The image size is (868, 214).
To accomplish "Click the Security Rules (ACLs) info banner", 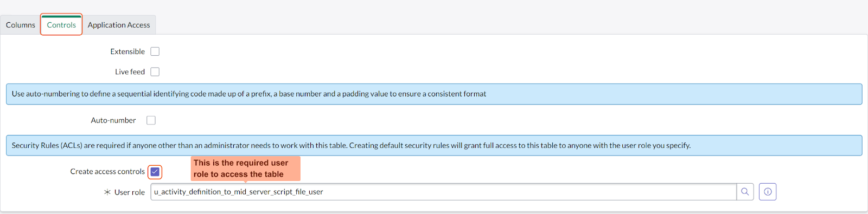I will [x=434, y=146].
